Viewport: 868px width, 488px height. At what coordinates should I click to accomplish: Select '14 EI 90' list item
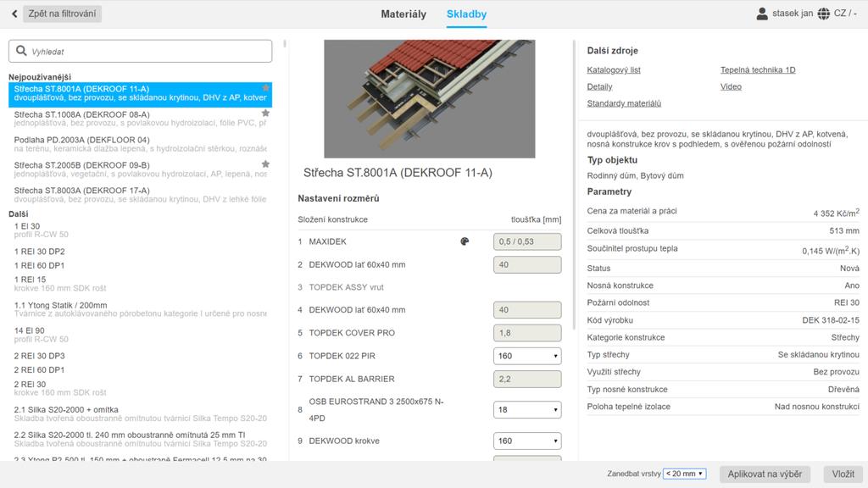pos(140,335)
